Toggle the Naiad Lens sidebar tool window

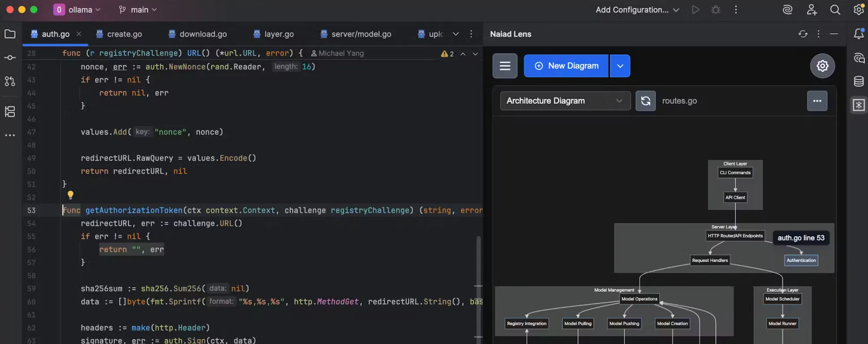coord(858,105)
